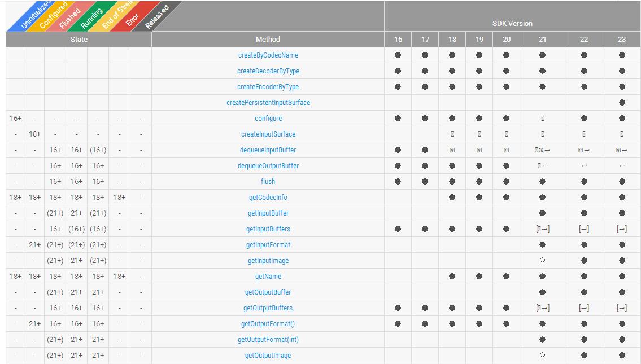Select the SDK 23 column header
Viewport: 641px width, 364px height.
(x=622, y=39)
